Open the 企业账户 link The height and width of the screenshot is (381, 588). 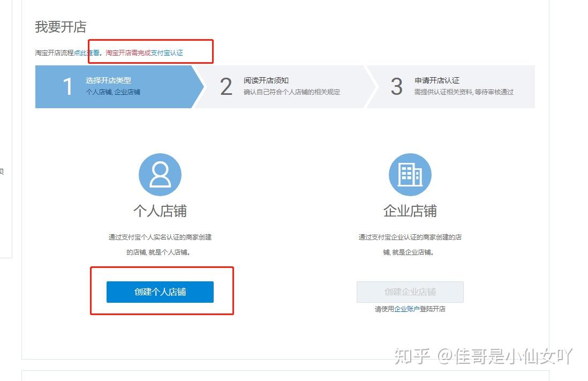pyautogui.click(x=407, y=309)
